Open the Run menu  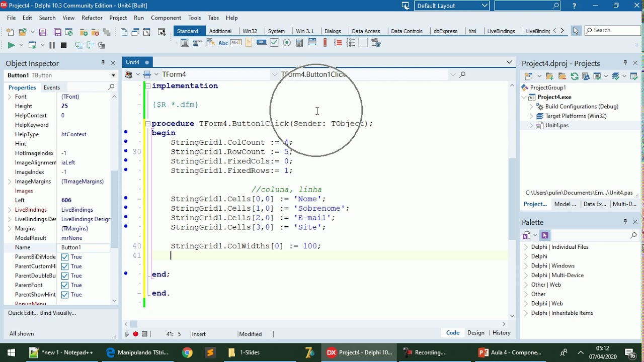[x=139, y=18]
